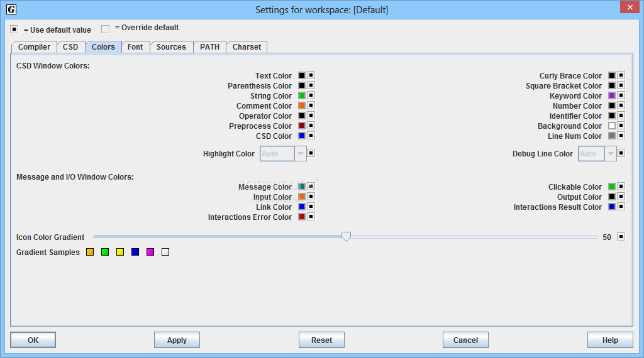Open the purple Keyword Color swatch
The width and height of the screenshot is (644, 358).
pos(612,95)
